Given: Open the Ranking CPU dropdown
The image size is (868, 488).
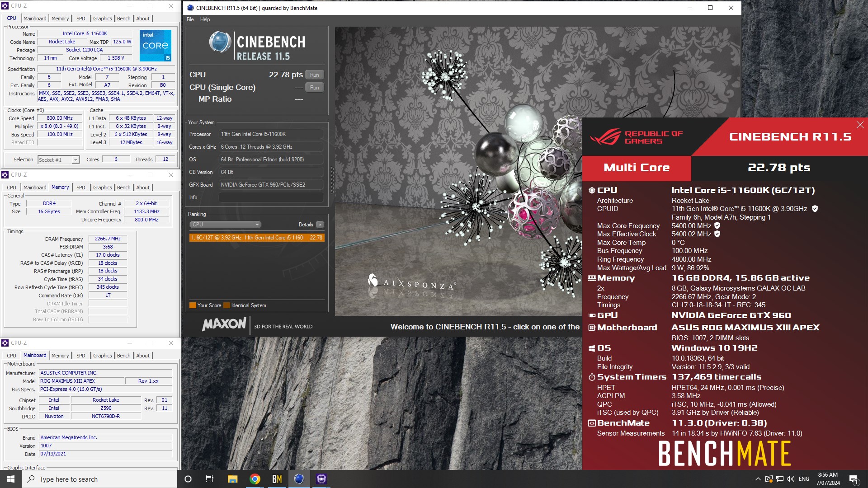Looking at the screenshot, I should pyautogui.click(x=225, y=225).
